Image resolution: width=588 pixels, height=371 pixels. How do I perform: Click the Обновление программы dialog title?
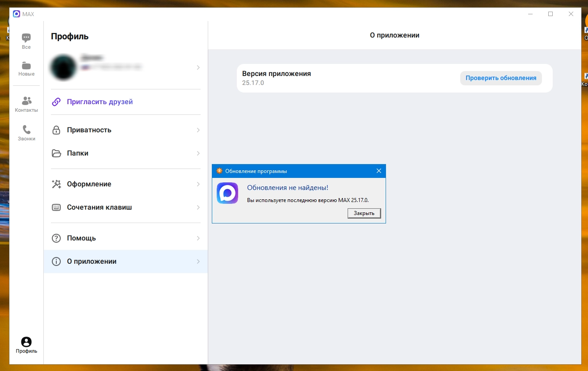256,171
